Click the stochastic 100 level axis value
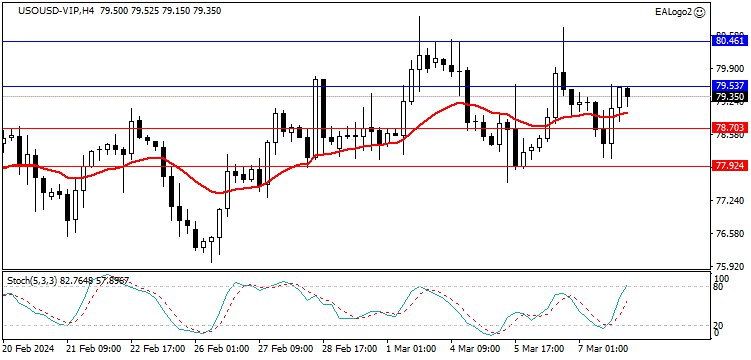The height and width of the screenshot is (360, 751). coord(722,278)
